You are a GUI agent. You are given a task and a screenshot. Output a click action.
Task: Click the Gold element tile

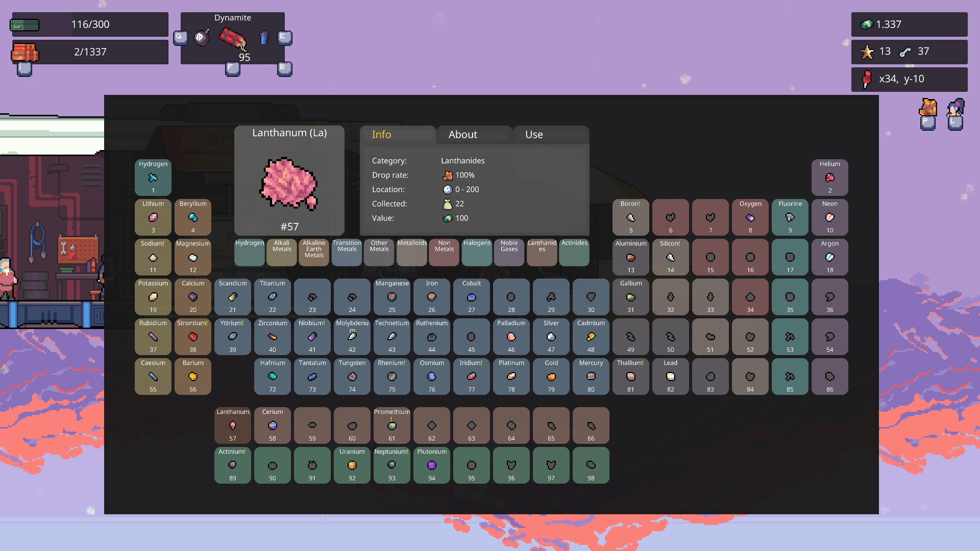point(551,377)
